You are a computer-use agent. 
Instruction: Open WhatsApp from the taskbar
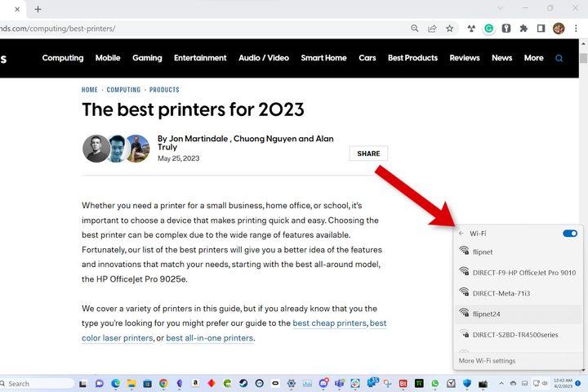click(x=435, y=383)
